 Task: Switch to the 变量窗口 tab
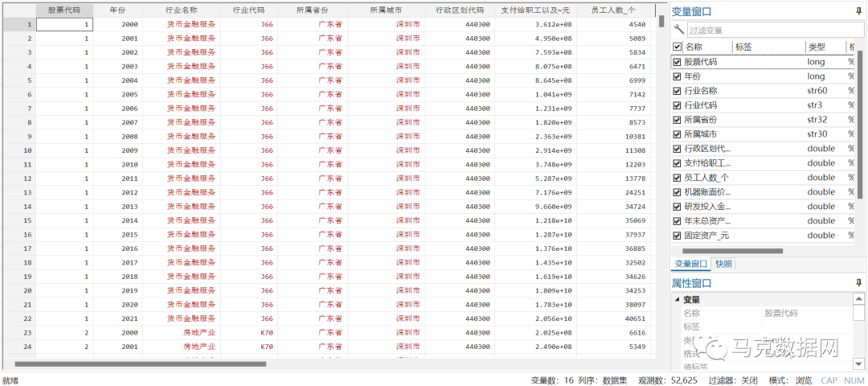click(x=690, y=264)
